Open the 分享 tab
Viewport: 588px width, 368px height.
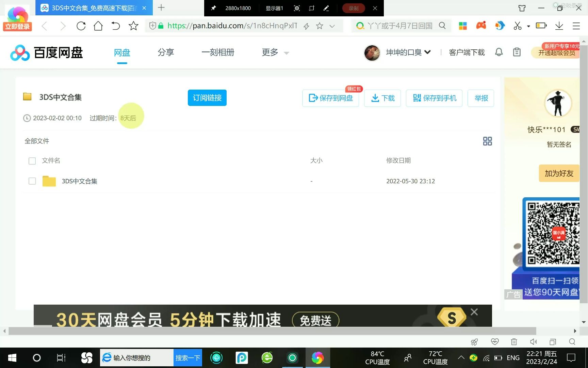(x=166, y=52)
